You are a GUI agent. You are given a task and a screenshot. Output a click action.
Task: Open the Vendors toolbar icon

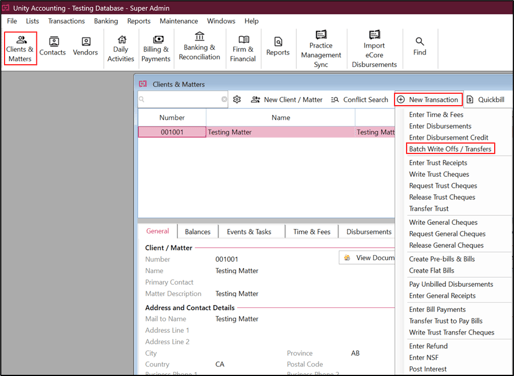(85, 46)
